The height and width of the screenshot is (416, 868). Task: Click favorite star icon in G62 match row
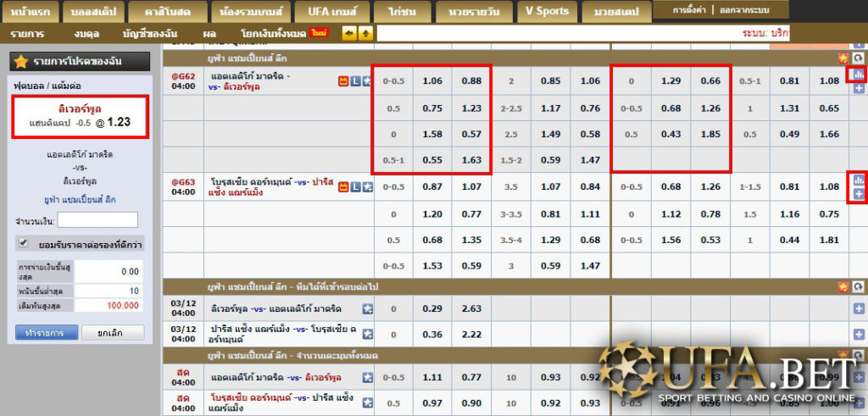[368, 81]
